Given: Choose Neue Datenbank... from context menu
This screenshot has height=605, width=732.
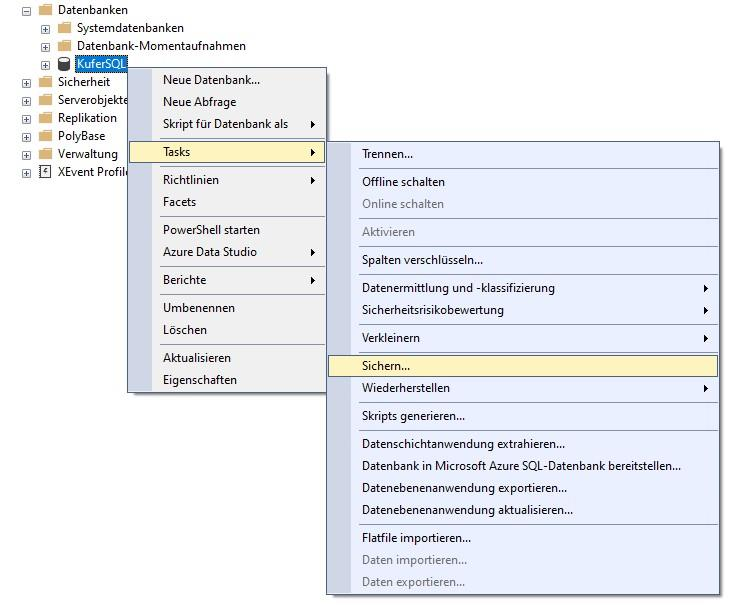Looking at the screenshot, I should pos(227,80).
